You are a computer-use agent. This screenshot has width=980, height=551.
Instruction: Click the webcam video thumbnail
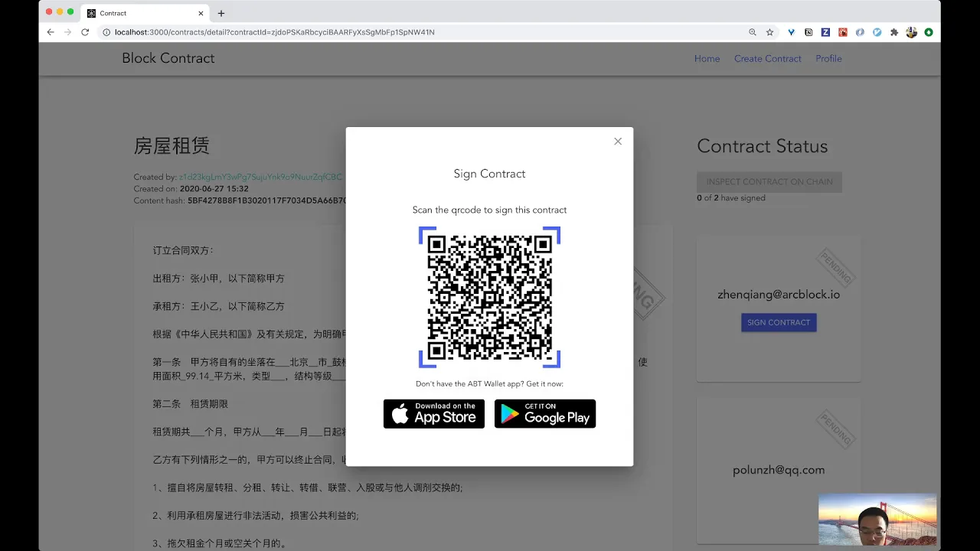(877, 519)
